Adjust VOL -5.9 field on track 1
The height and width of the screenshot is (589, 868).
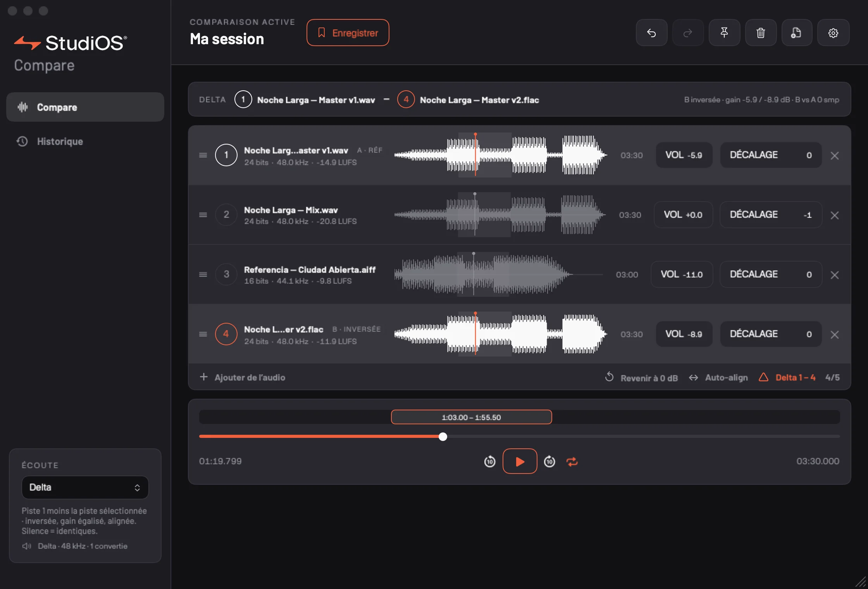684,155
